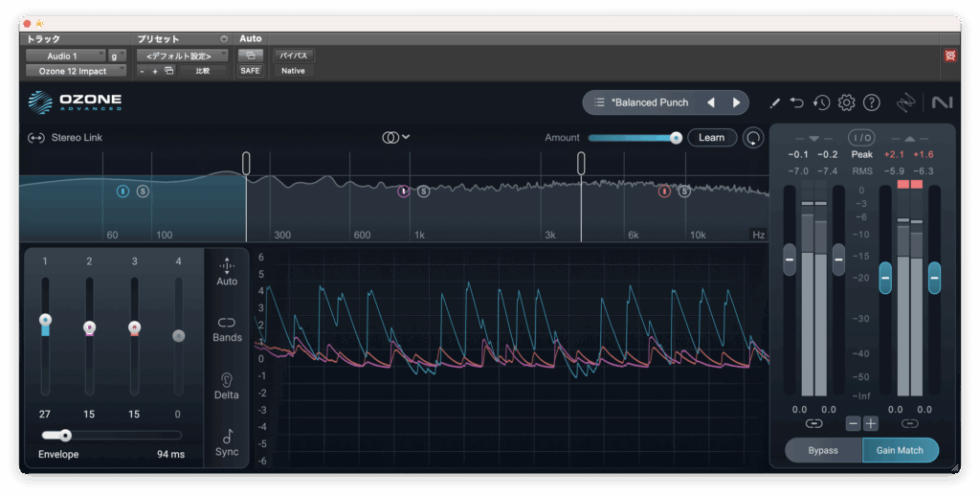Click the pencil edit preset icon

[x=774, y=102]
